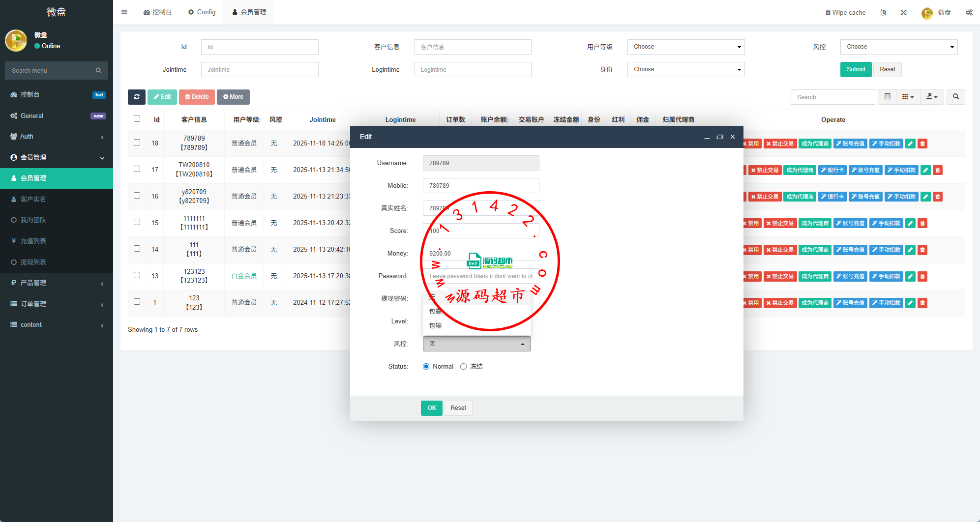Toggle the select-all header checkbox
Image resolution: width=980 pixels, height=522 pixels.
click(137, 119)
